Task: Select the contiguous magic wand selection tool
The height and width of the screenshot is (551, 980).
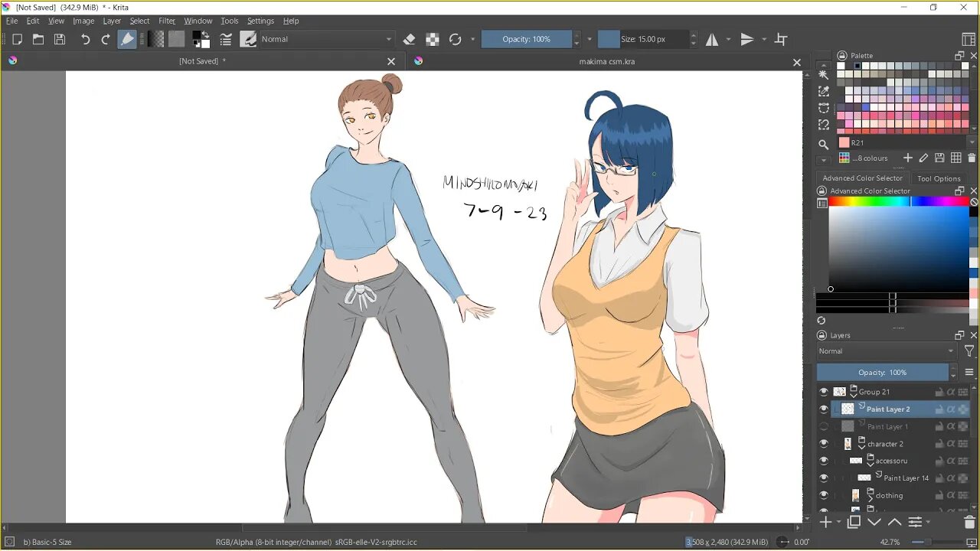Action: [x=824, y=75]
